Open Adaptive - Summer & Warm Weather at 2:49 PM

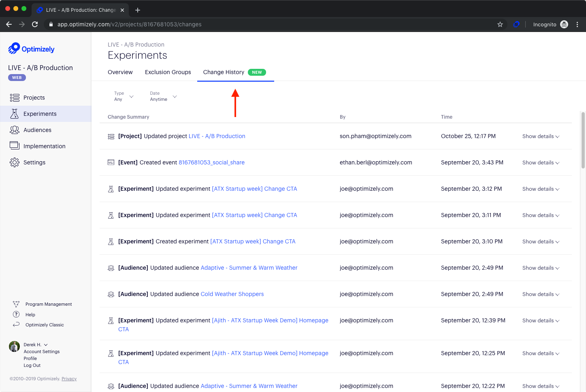pyautogui.click(x=249, y=268)
